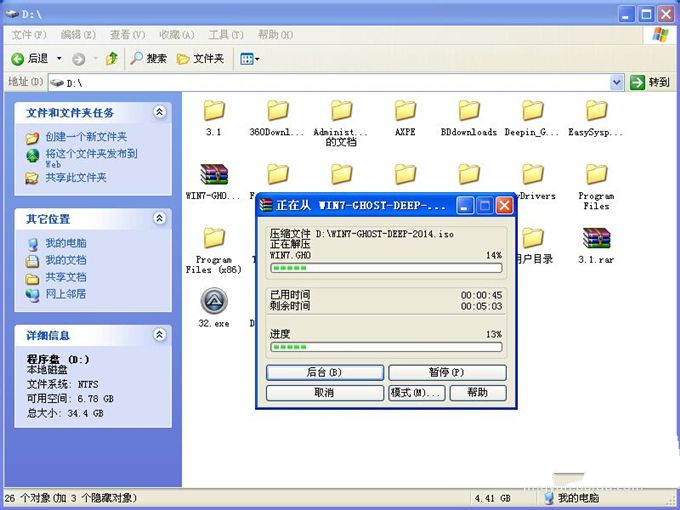Select the 32.exe application icon
The image size is (680, 510).
[x=213, y=302]
